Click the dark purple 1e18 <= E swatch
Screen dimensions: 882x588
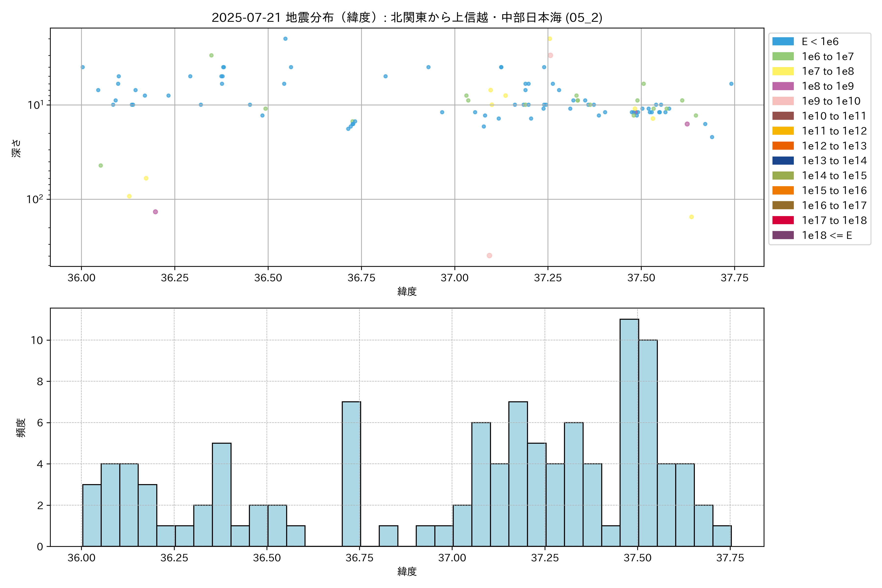coord(783,235)
